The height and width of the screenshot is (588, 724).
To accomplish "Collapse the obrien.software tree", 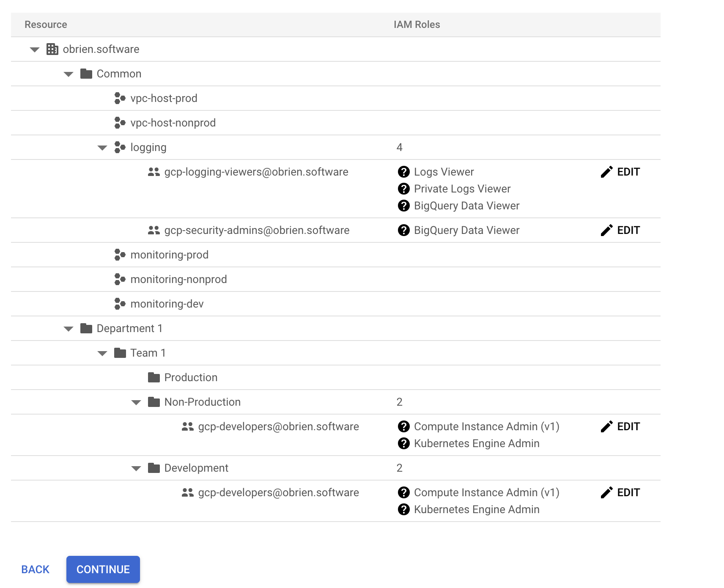I will pyautogui.click(x=34, y=49).
